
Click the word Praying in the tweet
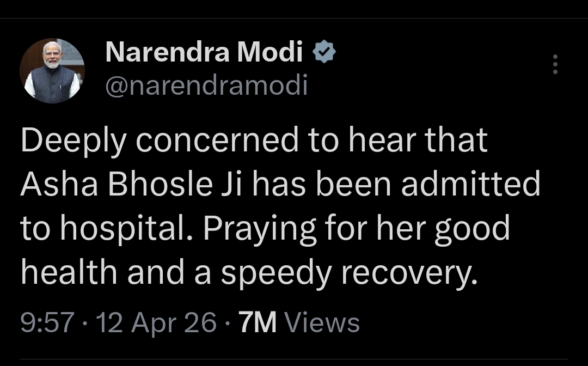coord(259,229)
